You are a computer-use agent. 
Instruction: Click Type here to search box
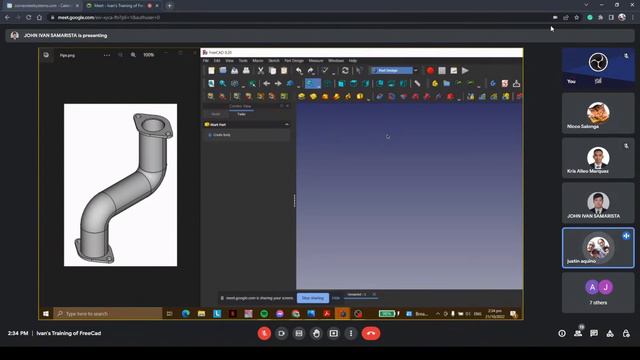pyautogui.click(x=108, y=313)
